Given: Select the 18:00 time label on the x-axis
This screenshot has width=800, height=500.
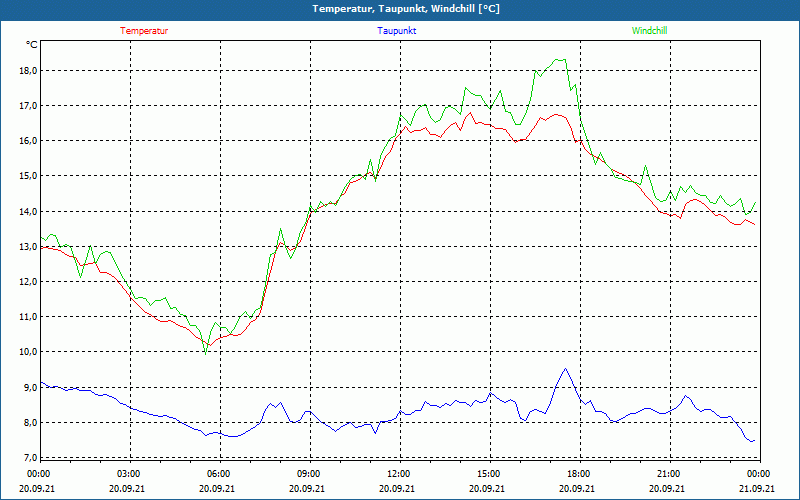Looking at the screenshot, I should coord(578,474).
